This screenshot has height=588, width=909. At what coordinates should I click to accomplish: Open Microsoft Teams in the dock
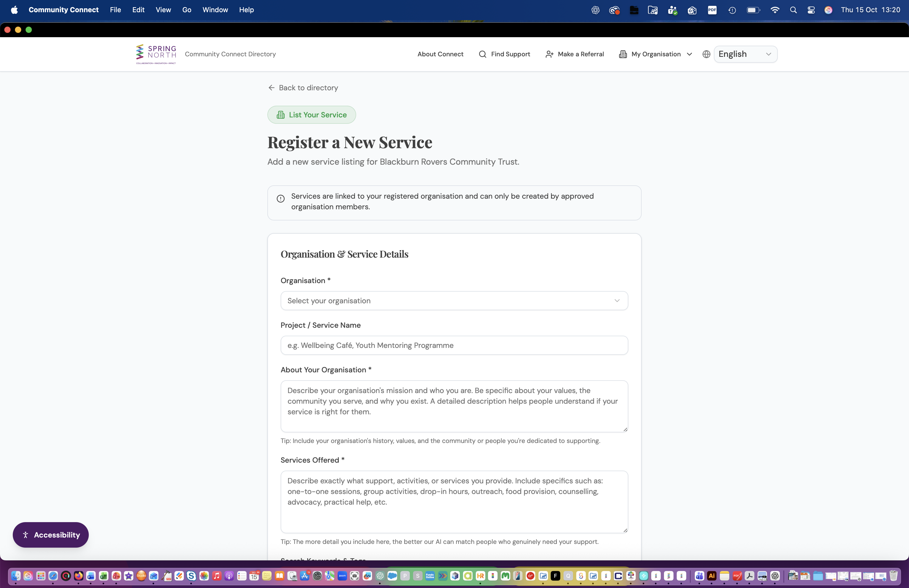pos(699,576)
